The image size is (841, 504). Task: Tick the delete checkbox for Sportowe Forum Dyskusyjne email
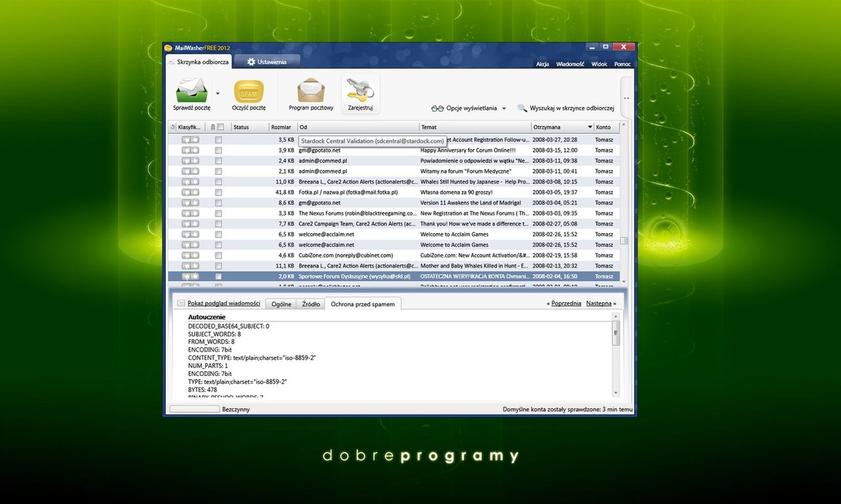(218, 277)
